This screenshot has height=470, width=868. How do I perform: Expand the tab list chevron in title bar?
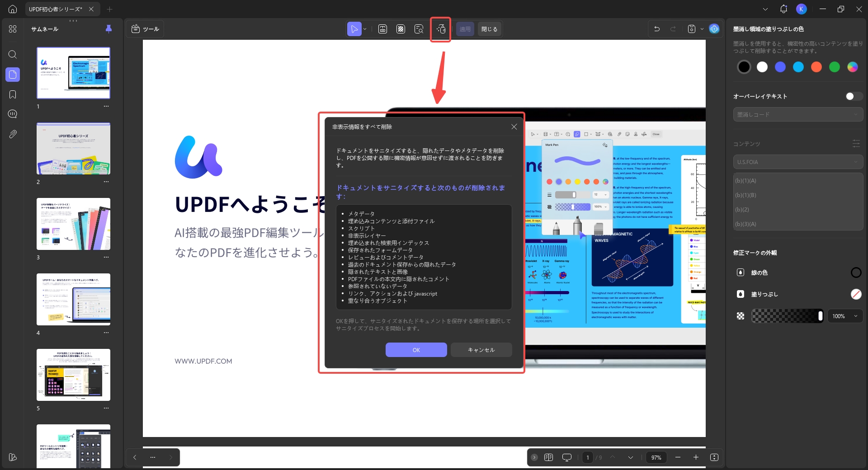[765, 9]
